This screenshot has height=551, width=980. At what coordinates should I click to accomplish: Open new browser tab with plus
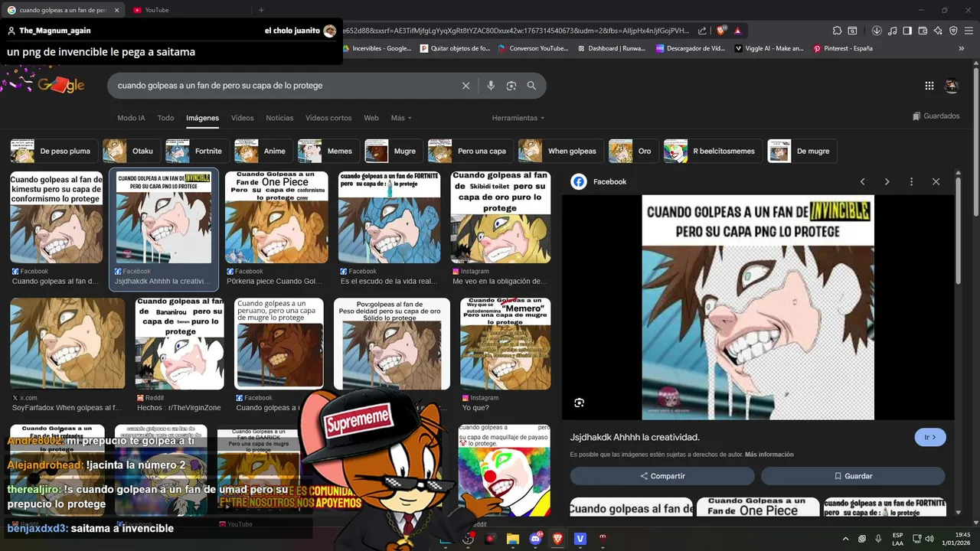261,10
